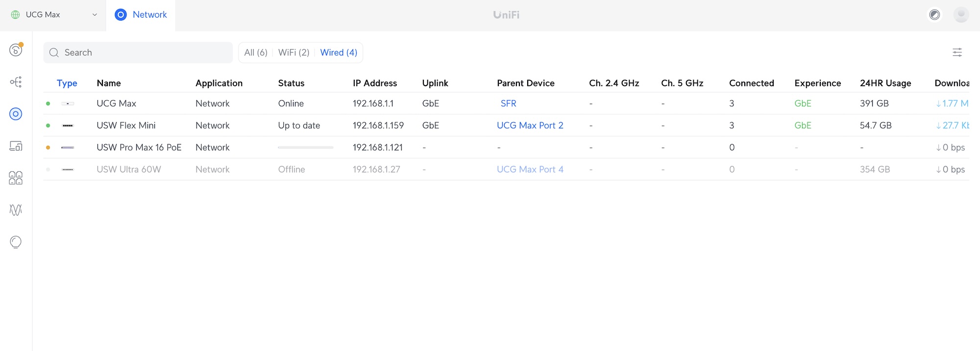Click the USW Pro Max 16 PoE device icon
Viewport: 980px width, 351px height.
(x=68, y=147)
